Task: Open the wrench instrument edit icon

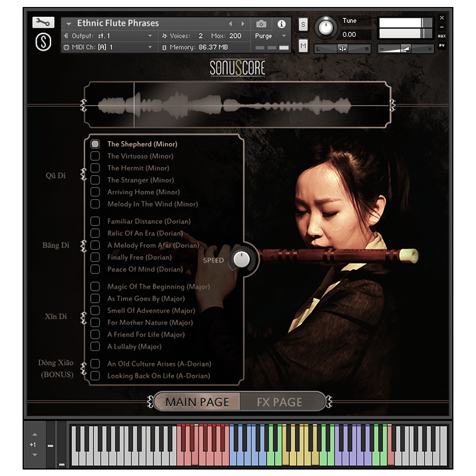Action: 43,23
